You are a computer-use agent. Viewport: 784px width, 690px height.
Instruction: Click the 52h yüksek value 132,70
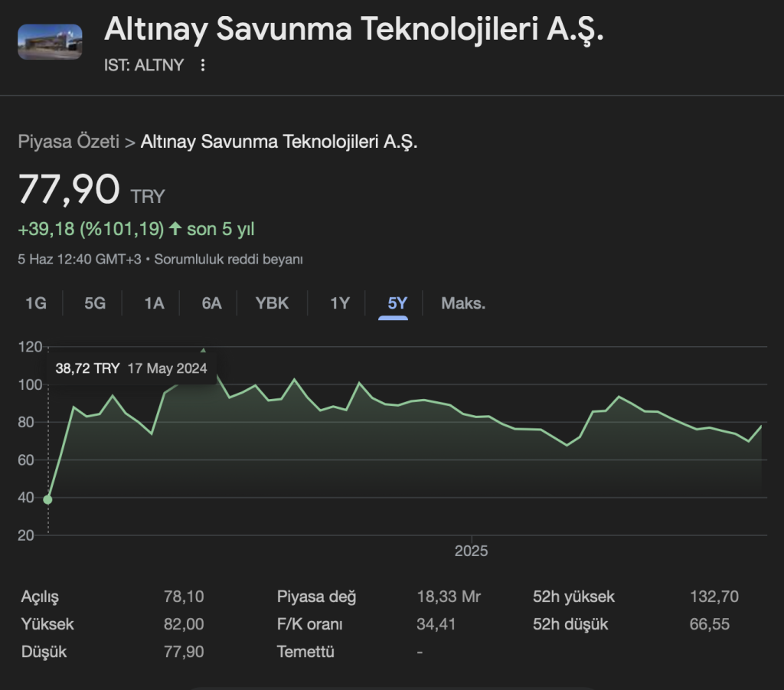point(714,597)
